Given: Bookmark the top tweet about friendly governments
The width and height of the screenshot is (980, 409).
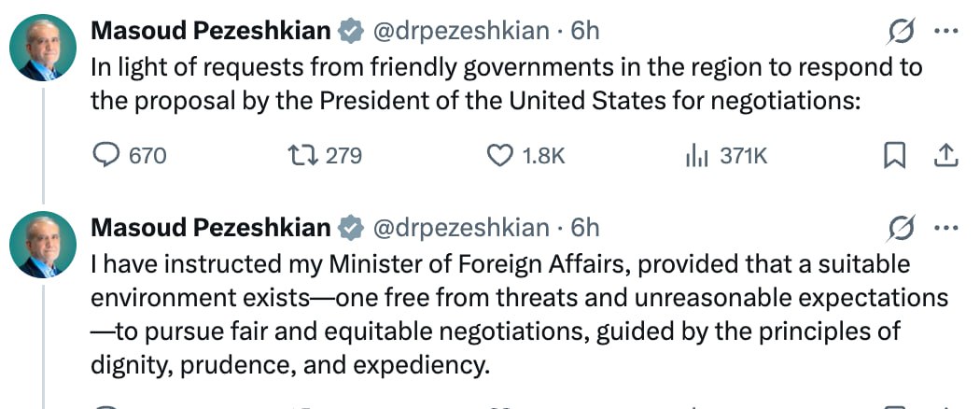Looking at the screenshot, I should [894, 156].
